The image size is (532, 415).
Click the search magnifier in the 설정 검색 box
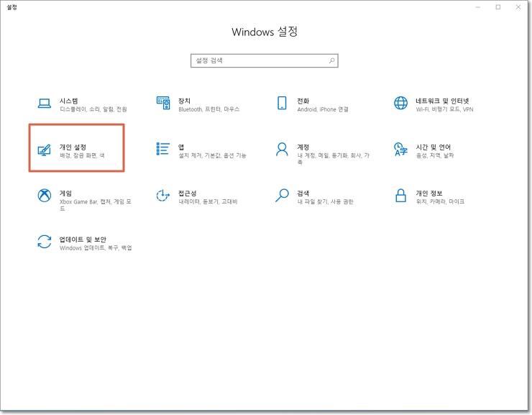(332, 60)
